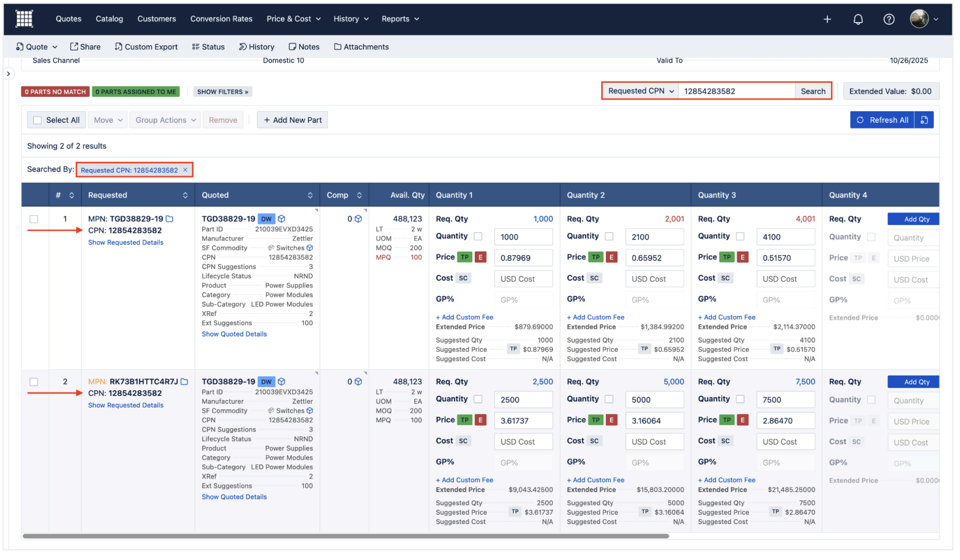The height and width of the screenshot is (560, 960).
Task: Remove the Requested CPN search filter chip
Action: 186,170
